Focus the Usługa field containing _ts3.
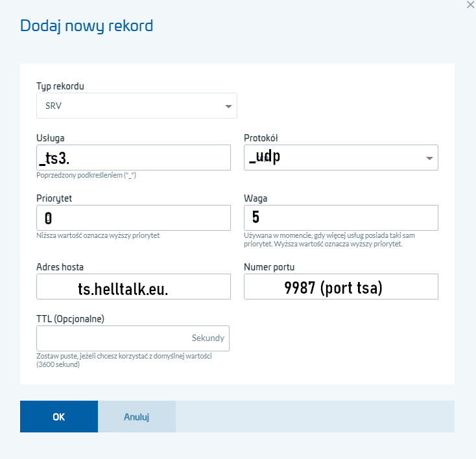Image resolution: width=476 pixels, height=459 pixels. point(133,158)
